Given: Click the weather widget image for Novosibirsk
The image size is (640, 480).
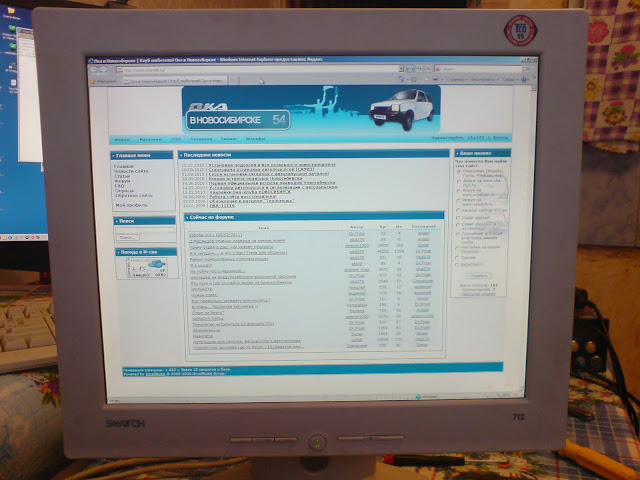Looking at the screenshot, I should [146, 268].
